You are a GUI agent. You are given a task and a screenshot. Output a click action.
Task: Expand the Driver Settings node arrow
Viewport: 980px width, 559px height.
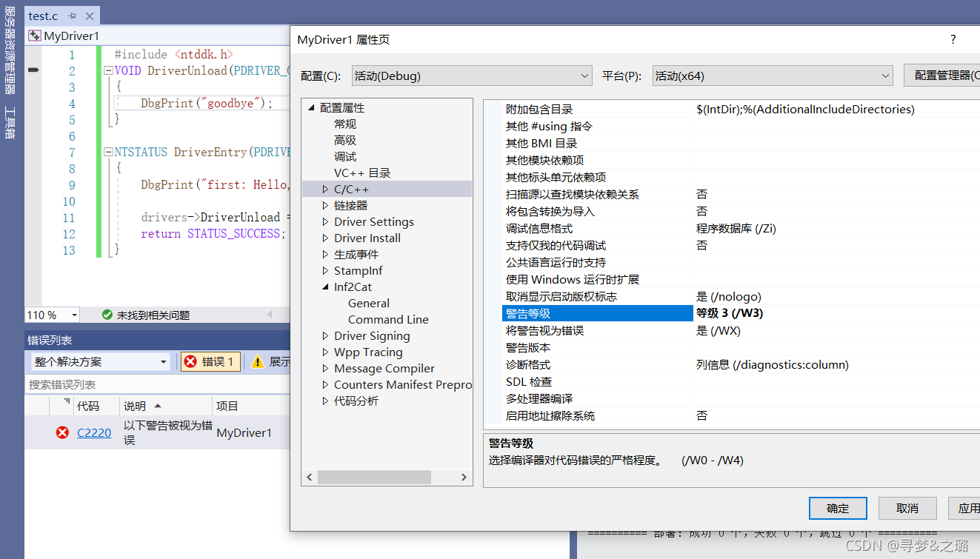click(x=325, y=222)
